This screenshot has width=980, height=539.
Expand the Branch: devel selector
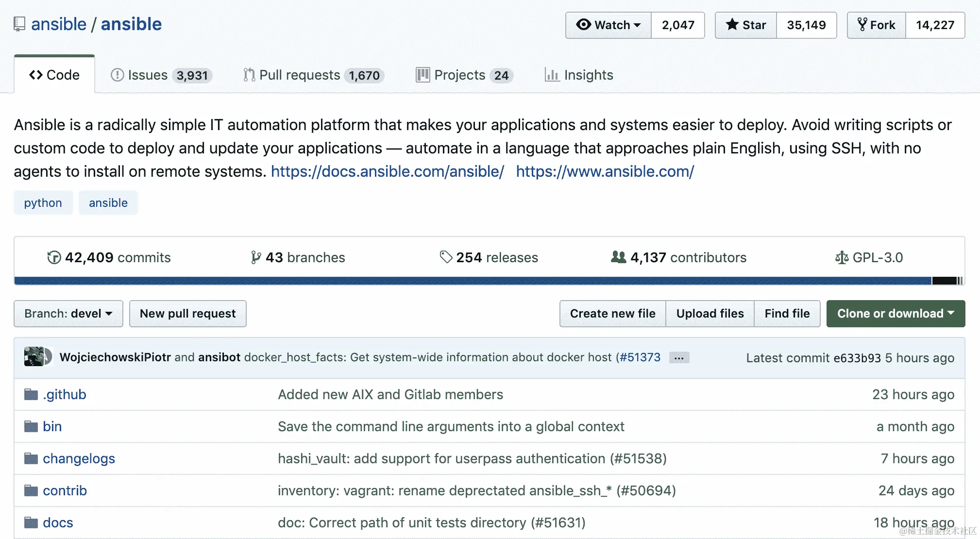68,314
